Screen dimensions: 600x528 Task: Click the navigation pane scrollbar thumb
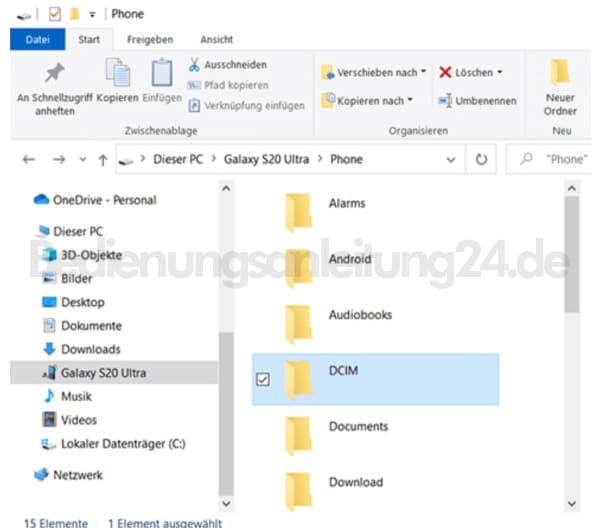pos(226,414)
